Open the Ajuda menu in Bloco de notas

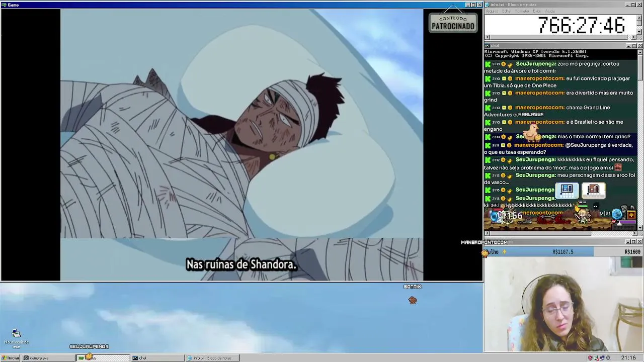pyautogui.click(x=550, y=11)
